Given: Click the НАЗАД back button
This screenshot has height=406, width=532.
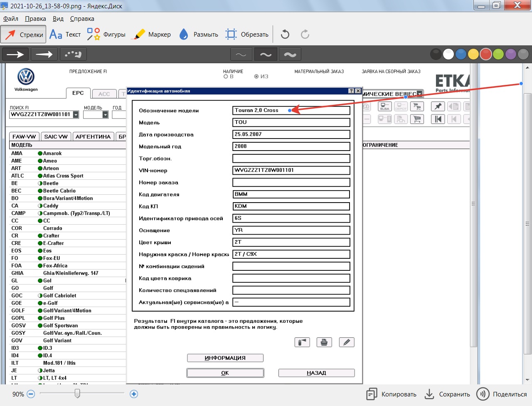Looking at the screenshot, I should tap(316, 373).
